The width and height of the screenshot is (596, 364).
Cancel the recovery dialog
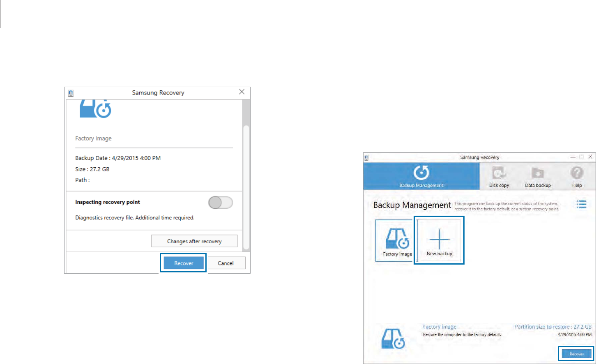pyautogui.click(x=226, y=263)
